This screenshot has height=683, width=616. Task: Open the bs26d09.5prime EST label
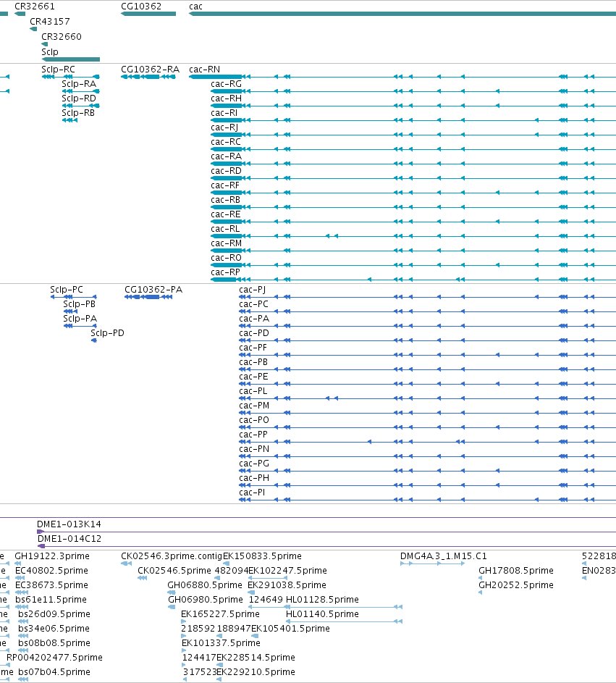[54, 614]
